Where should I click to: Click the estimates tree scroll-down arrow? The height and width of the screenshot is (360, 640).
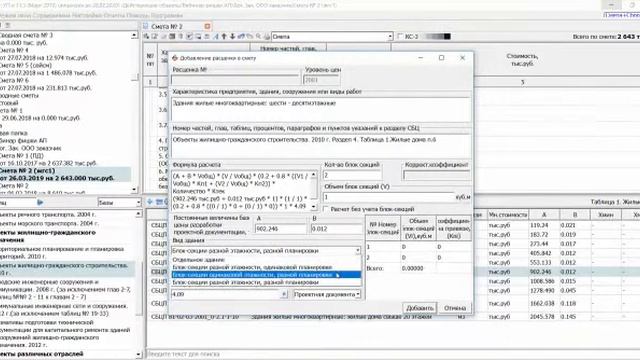coord(134,189)
